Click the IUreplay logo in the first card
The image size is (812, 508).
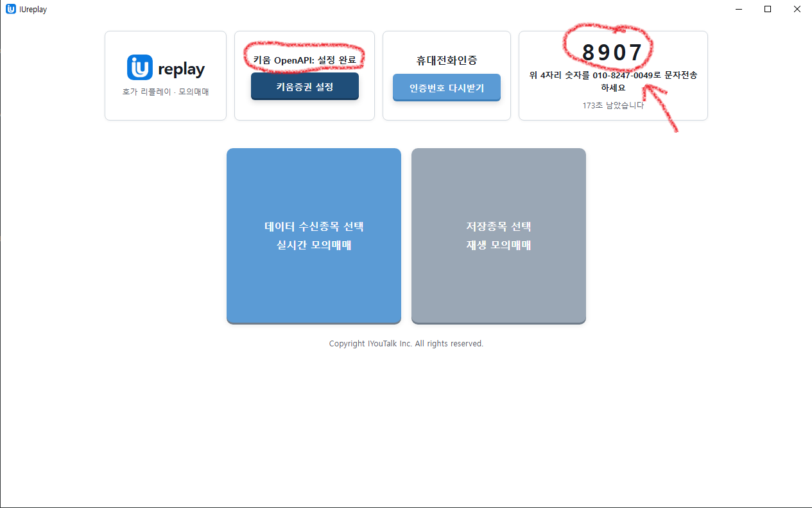(x=166, y=68)
